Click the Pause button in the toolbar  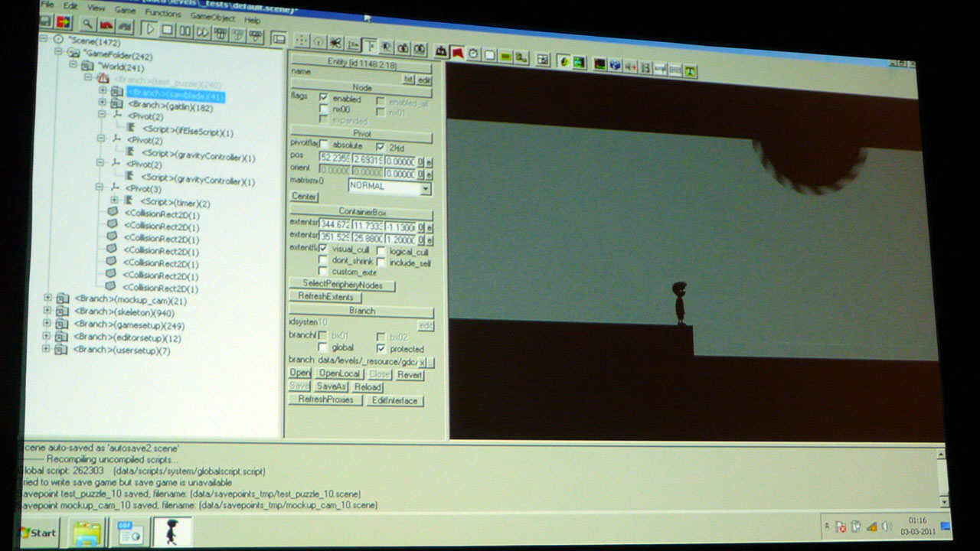[185, 31]
